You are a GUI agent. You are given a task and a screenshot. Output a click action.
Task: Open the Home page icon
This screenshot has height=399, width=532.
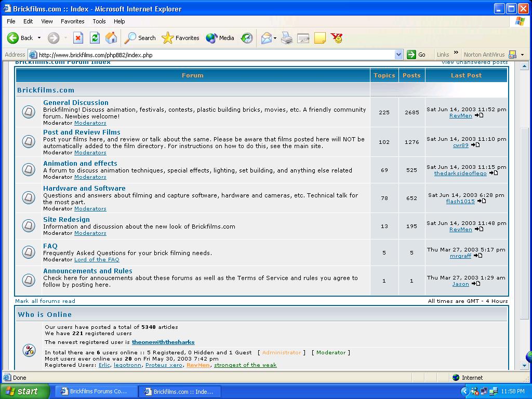(x=111, y=38)
